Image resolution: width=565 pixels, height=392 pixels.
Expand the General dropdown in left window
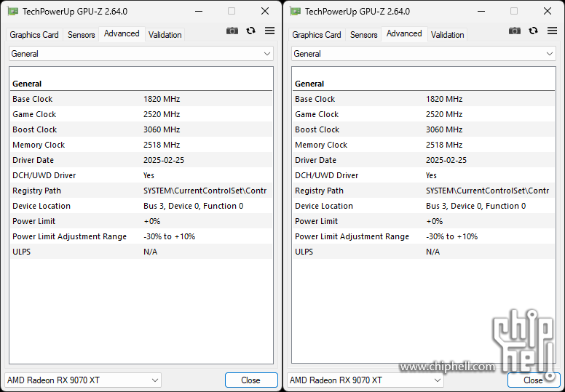coord(141,54)
